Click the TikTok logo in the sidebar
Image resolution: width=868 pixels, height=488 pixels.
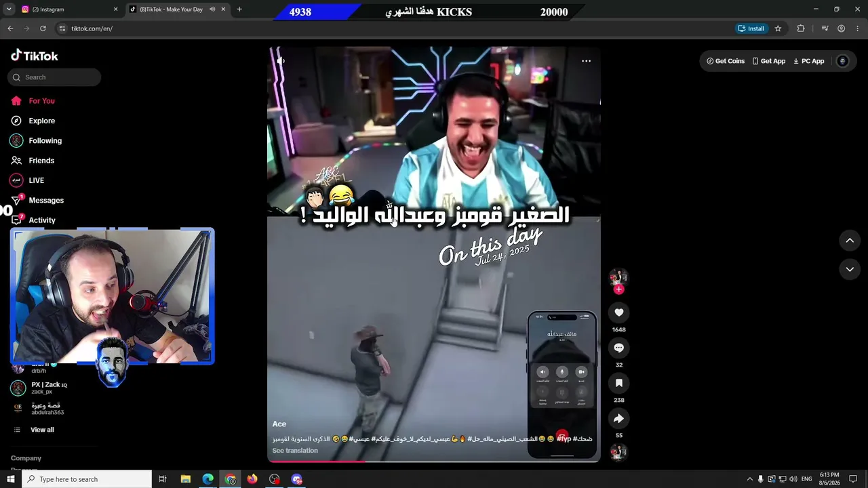35,56
